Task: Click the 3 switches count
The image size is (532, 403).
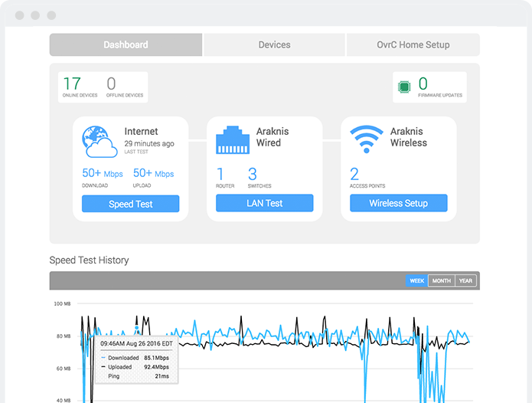Action: 252,174
